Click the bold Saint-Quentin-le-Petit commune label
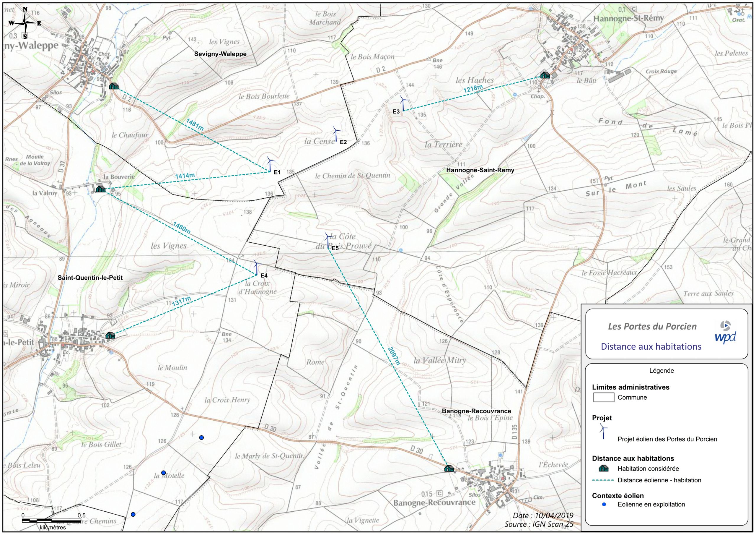The width and height of the screenshot is (756, 535). click(x=90, y=278)
